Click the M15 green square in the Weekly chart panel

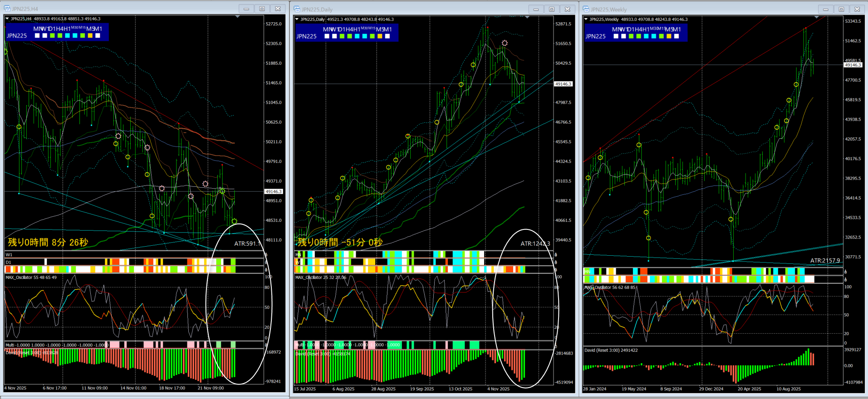click(661, 36)
